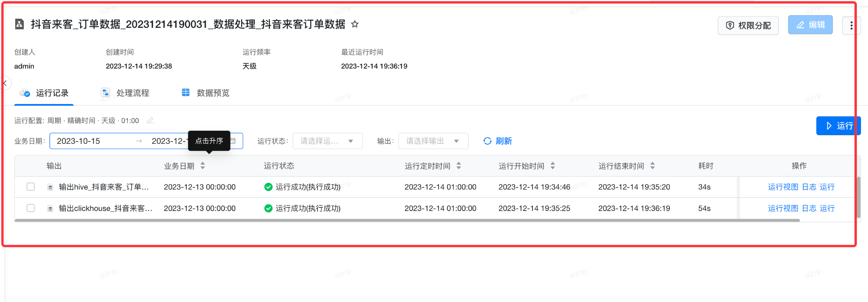Open the business date calendar icon
Screen dimensions: 868x302
click(233, 141)
